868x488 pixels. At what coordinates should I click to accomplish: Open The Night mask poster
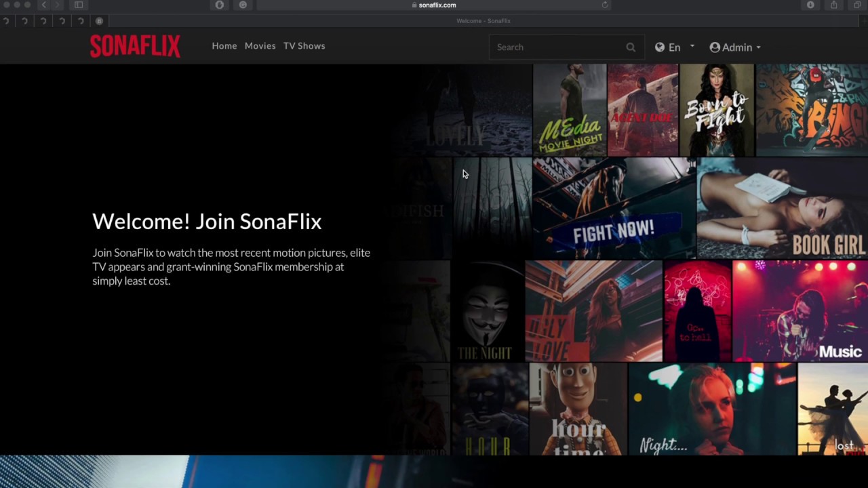pos(487,311)
